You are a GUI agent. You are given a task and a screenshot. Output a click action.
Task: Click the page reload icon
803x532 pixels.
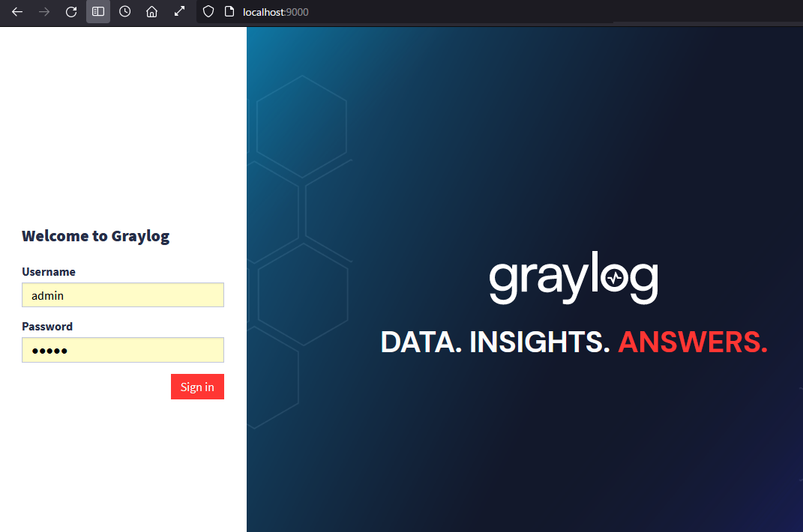pos(70,11)
